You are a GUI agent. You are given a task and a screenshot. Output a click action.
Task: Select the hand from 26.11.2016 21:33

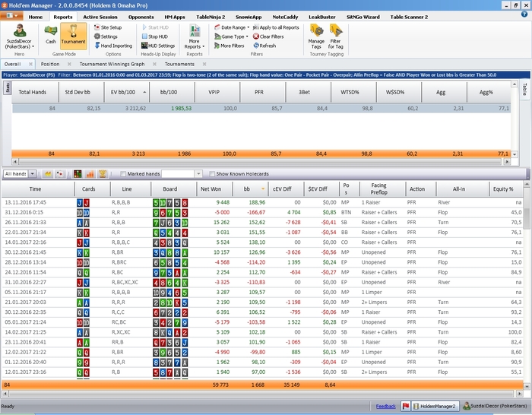pyautogui.click(x=262, y=223)
